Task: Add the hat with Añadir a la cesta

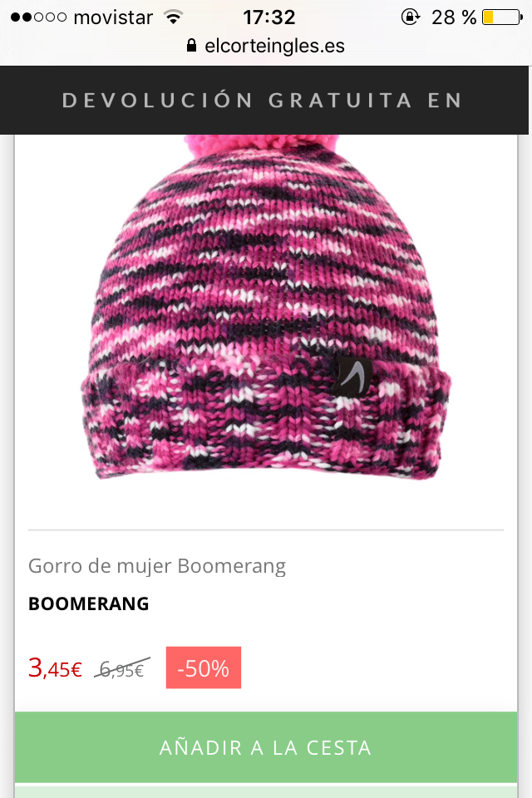Action: click(266, 747)
